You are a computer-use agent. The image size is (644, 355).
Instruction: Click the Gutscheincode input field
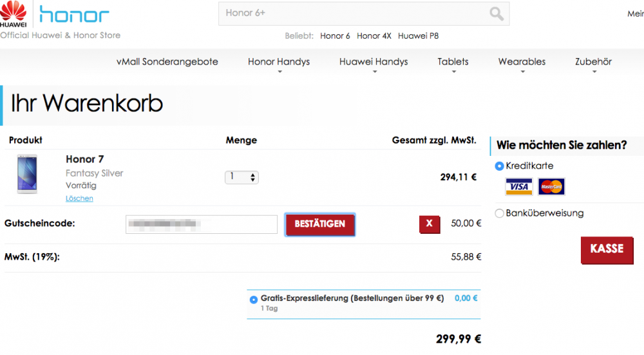(202, 224)
